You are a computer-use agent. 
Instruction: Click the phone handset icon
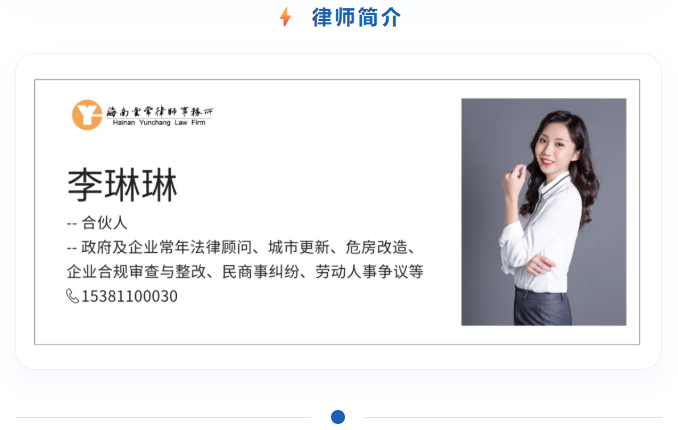(72, 296)
